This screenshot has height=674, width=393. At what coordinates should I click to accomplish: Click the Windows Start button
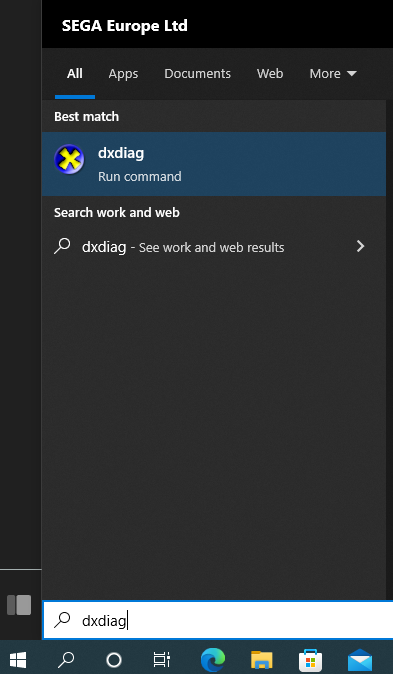pos(18,659)
